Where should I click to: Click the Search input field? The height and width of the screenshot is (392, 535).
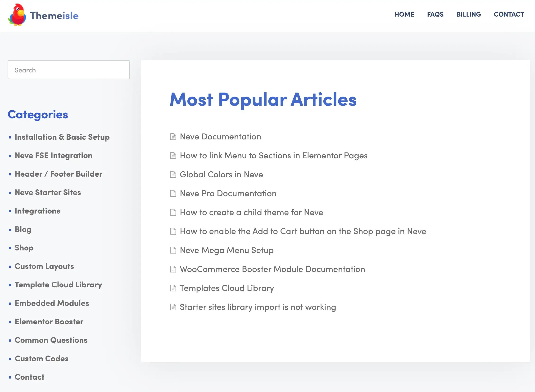[x=69, y=70]
